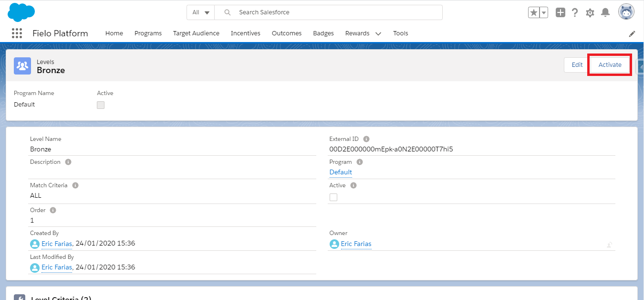
Task: Click the Created By user avatar icon
Action: 34,244
